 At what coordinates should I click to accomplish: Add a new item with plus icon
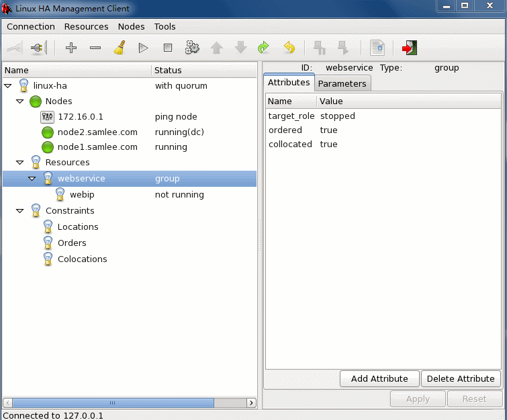click(71, 48)
